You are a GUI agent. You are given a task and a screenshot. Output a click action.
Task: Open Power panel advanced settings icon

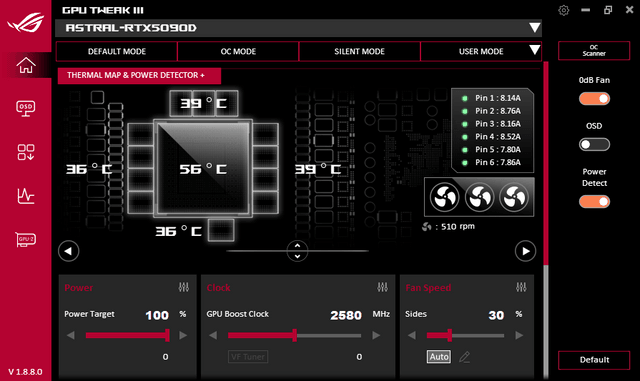click(184, 287)
